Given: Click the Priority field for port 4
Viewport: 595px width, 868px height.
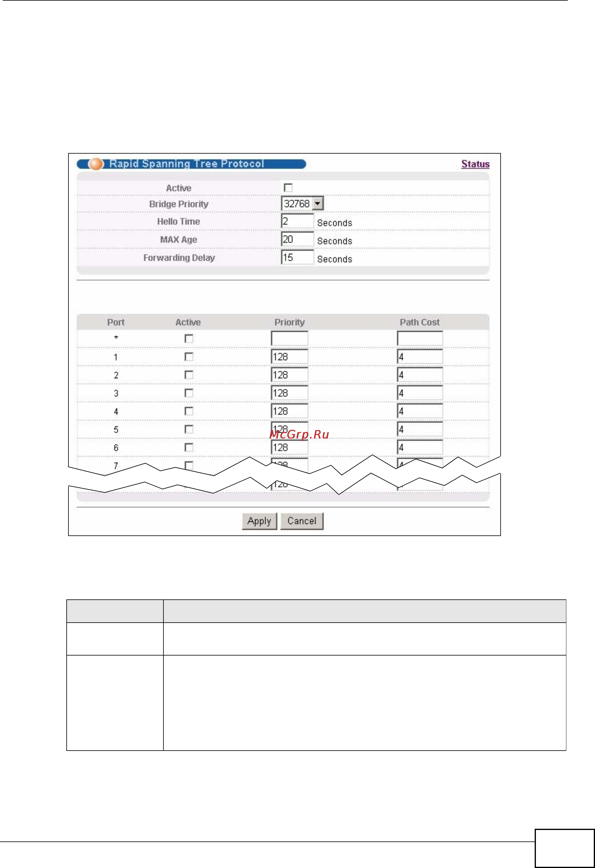Looking at the screenshot, I should point(289,411).
